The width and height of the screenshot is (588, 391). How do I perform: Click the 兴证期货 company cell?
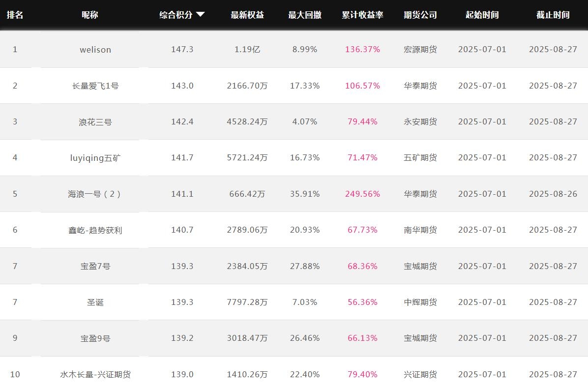tap(420, 374)
